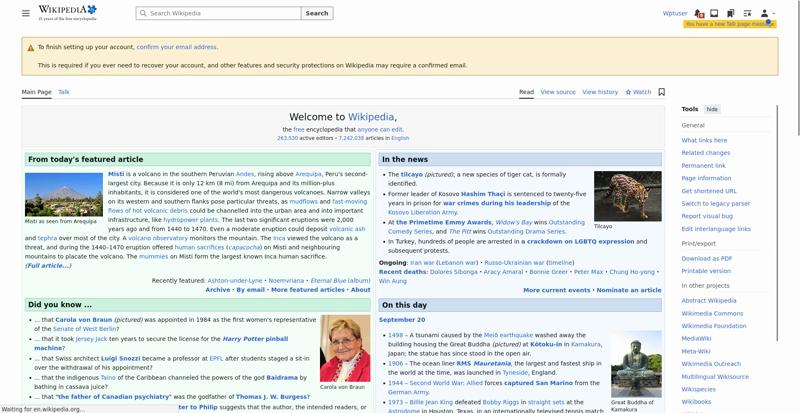800x413 pixels.
Task: Open the Wikipedia link in welcome heading
Action: pyautogui.click(x=371, y=117)
